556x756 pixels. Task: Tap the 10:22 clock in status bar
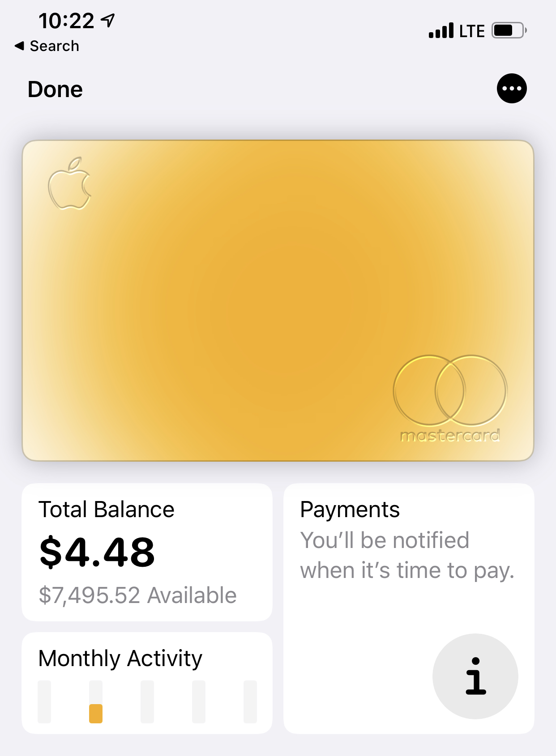click(x=66, y=21)
